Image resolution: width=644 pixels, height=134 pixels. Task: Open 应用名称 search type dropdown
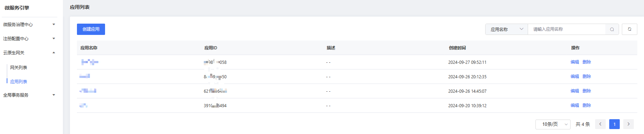point(507,29)
